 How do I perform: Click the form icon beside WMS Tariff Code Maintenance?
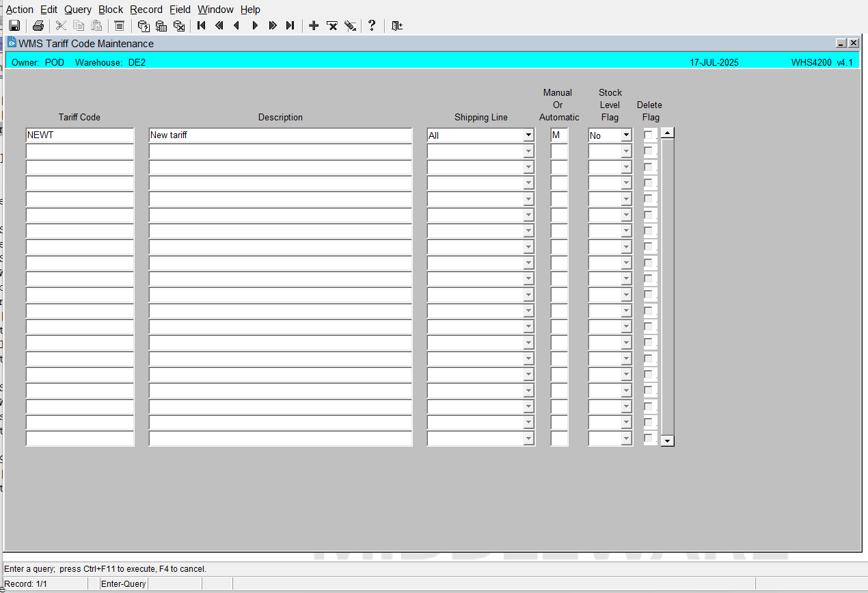(x=12, y=42)
